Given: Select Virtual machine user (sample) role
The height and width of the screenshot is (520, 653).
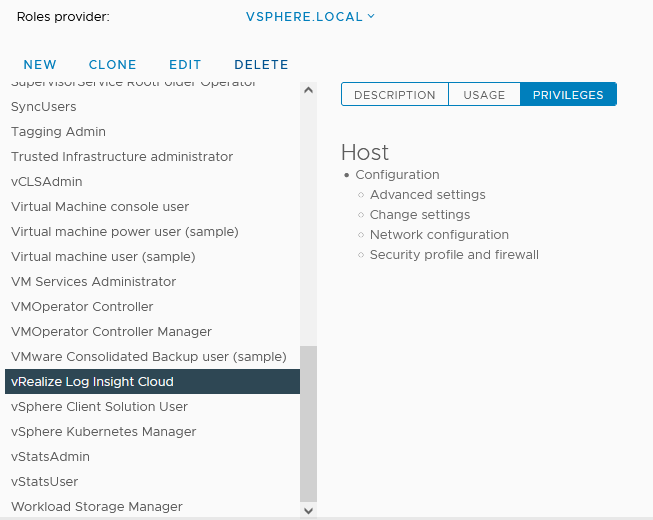Looking at the screenshot, I should click(152, 256).
